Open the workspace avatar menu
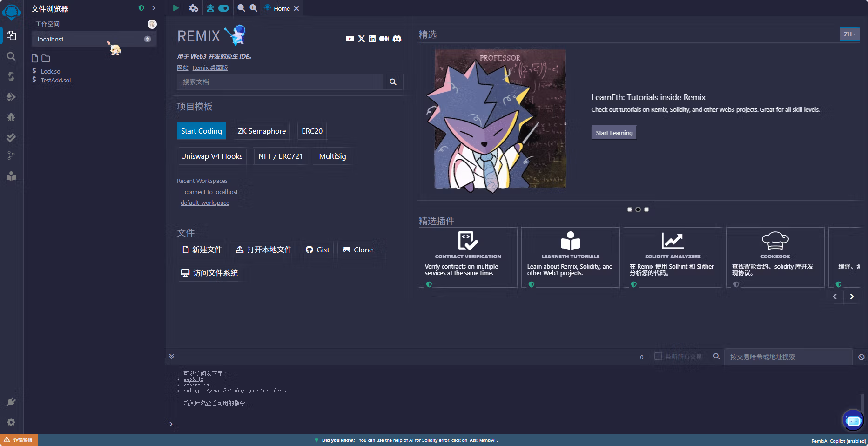Screen dimensions: 868x446 tap(152, 24)
